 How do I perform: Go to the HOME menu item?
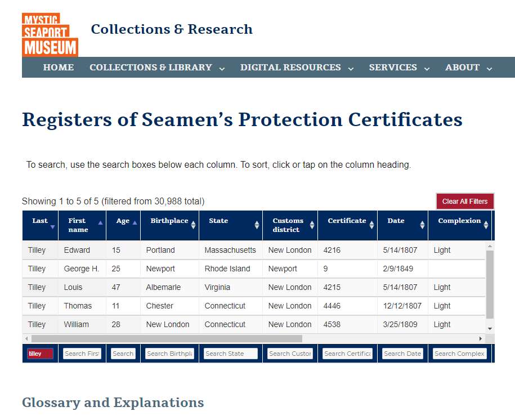[59, 68]
